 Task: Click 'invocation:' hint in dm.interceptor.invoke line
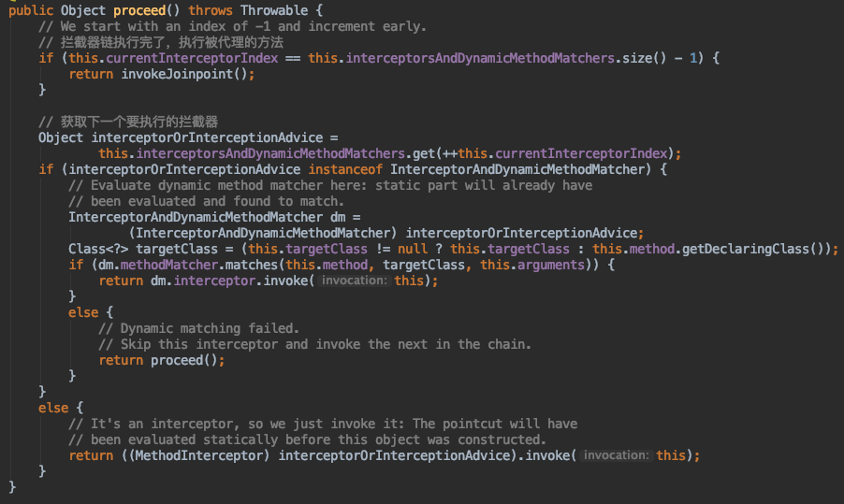coord(354,281)
